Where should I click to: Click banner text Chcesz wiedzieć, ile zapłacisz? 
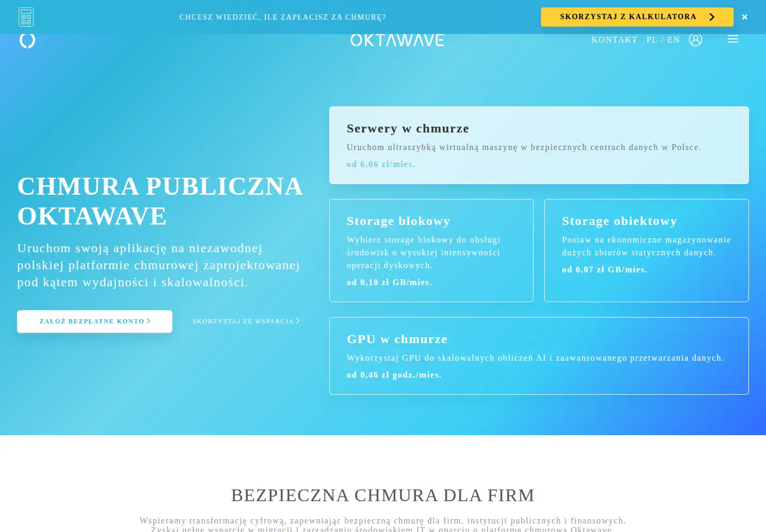(x=283, y=17)
